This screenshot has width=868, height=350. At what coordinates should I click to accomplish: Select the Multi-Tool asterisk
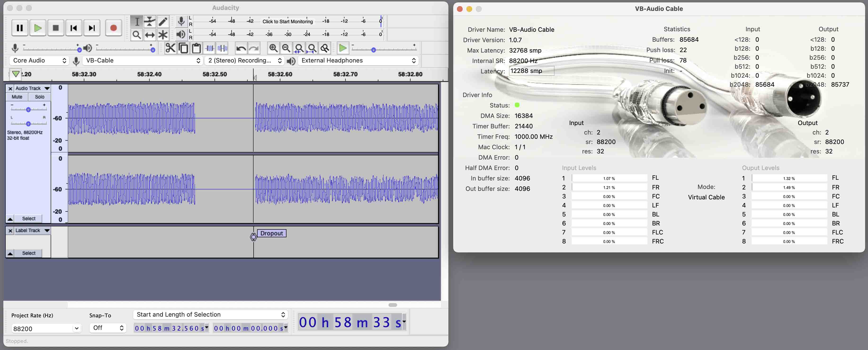(163, 34)
